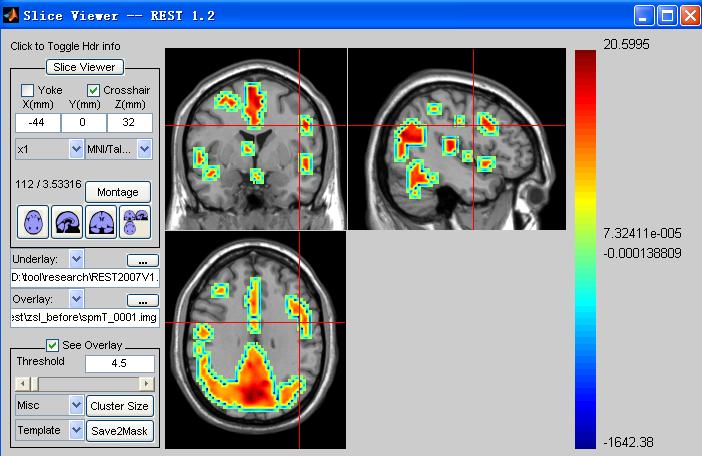Click the Threshold field showing 4.5
Image resolution: width=702 pixels, height=456 pixels.
[120, 363]
